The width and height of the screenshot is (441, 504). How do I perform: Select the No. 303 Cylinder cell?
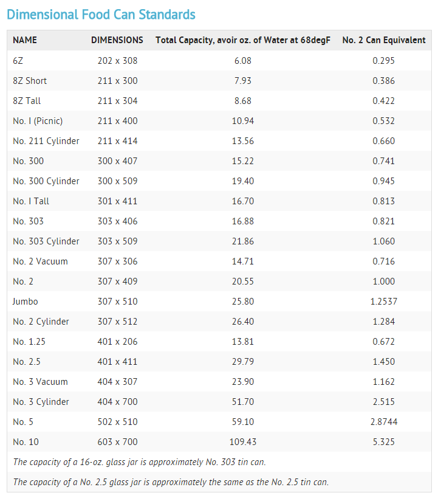click(x=46, y=241)
